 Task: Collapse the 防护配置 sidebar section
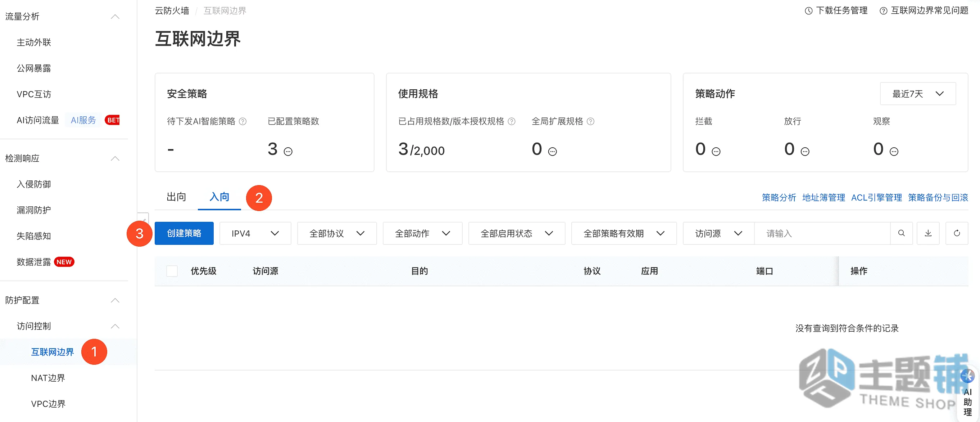pyautogui.click(x=115, y=301)
